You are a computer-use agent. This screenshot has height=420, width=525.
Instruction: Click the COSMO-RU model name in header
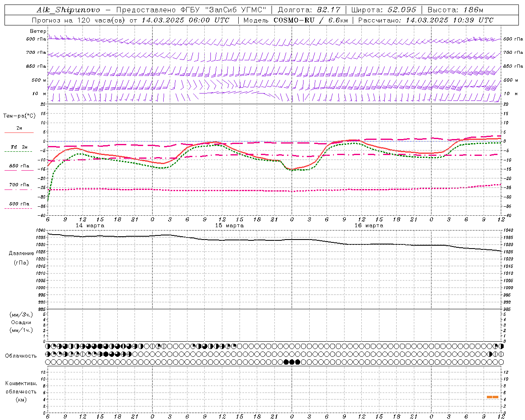coord(294,20)
